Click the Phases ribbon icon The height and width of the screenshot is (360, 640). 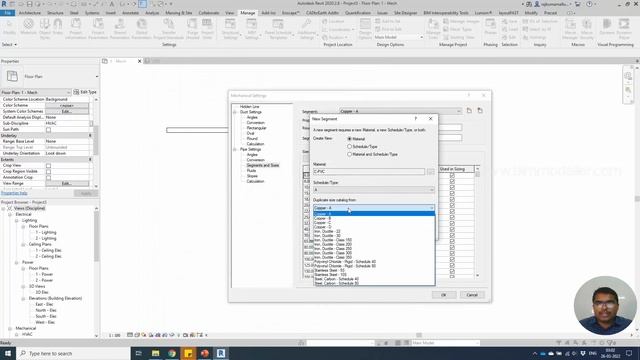490,27
